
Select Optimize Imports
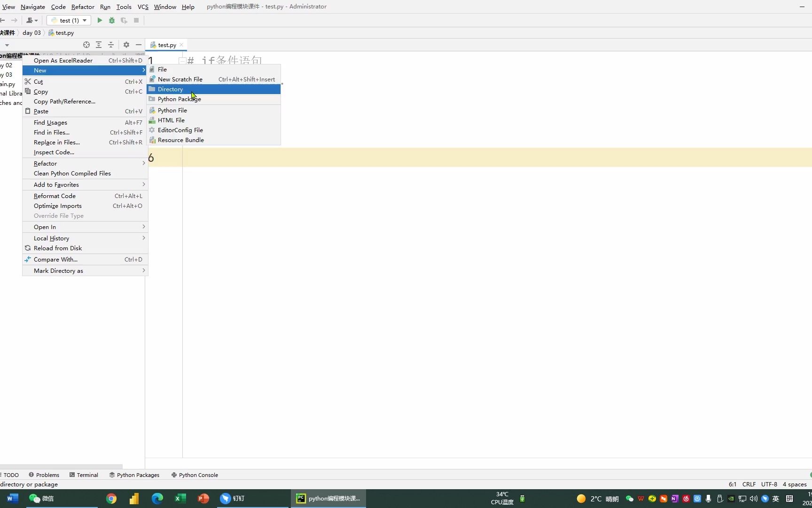pyautogui.click(x=85, y=206)
